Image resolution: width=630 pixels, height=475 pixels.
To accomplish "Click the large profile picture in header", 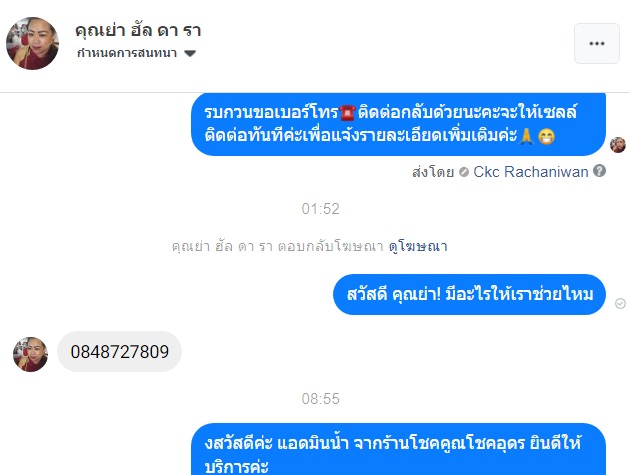I will (x=32, y=43).
